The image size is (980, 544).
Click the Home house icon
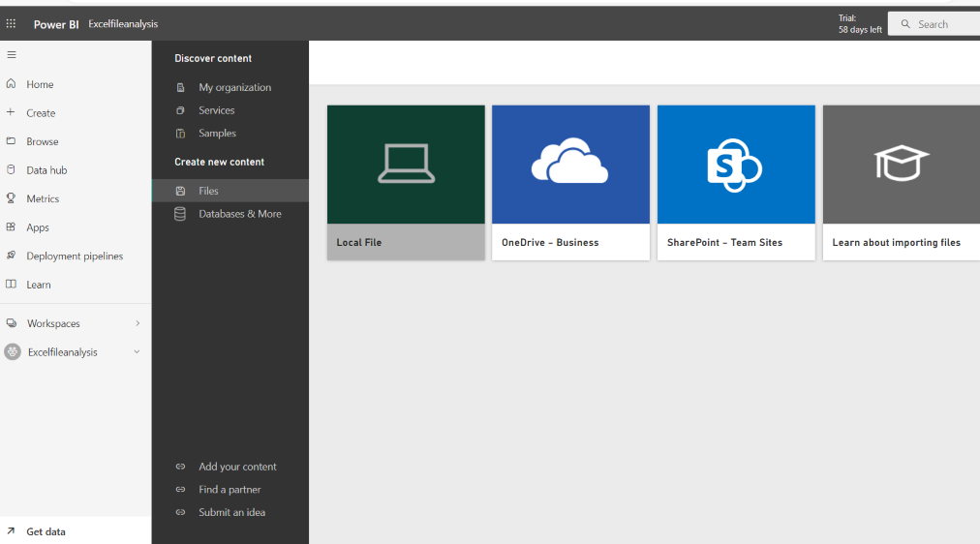click(x=11, y=83)
